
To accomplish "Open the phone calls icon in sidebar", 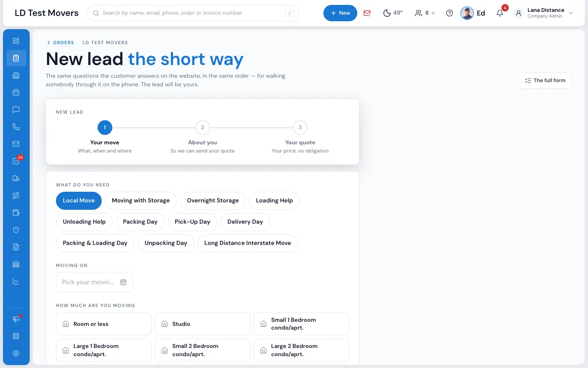I will click(16, 127).
